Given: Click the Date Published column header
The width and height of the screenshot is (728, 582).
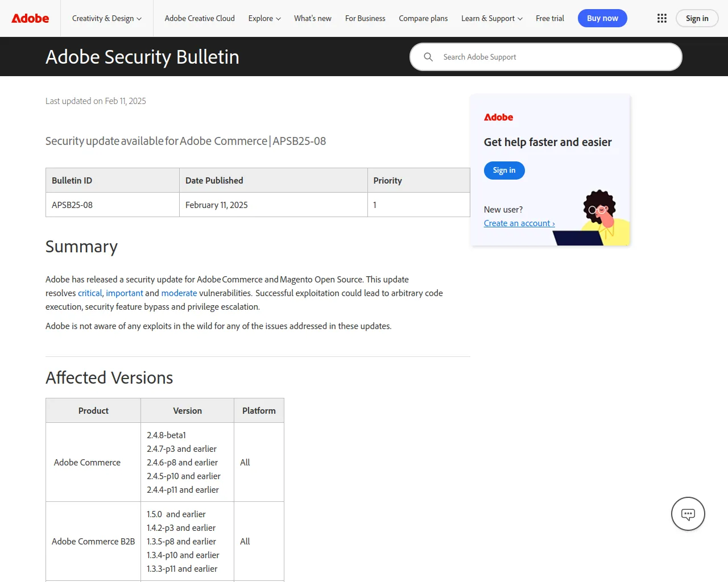Looking at the screenshot, I should pyautogui.click(x=274, y=180).
